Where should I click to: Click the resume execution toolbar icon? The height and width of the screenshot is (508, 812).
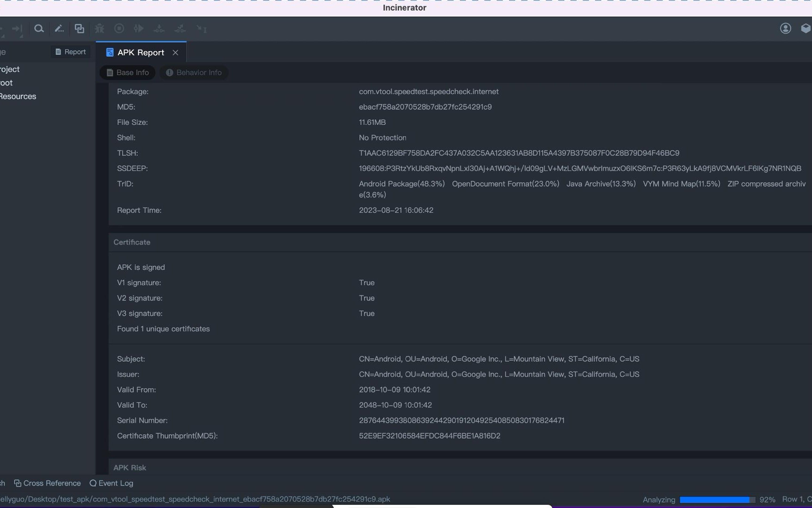tap(139, 28)
